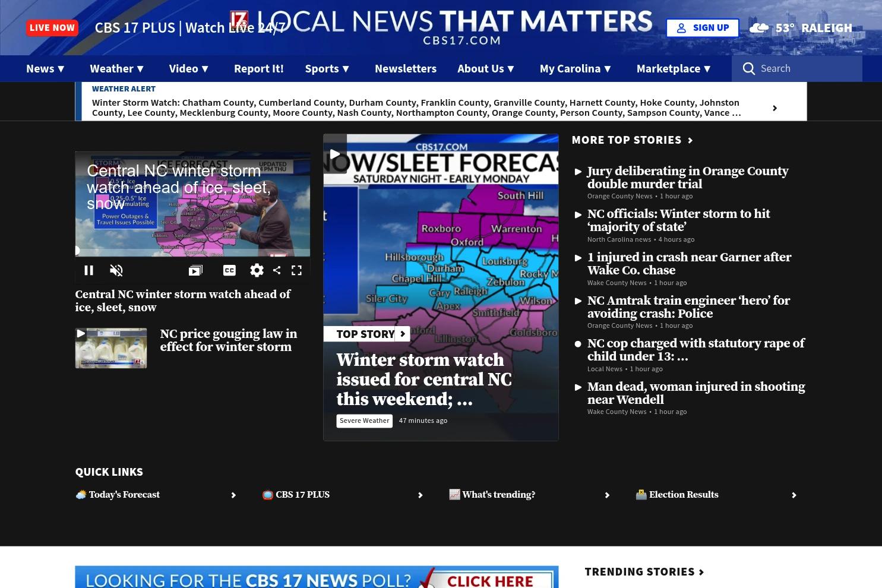The height and width of the screenshot is (588, 882).
Task: Open Winter storm watch issued headline
Action: coord(423,380)
